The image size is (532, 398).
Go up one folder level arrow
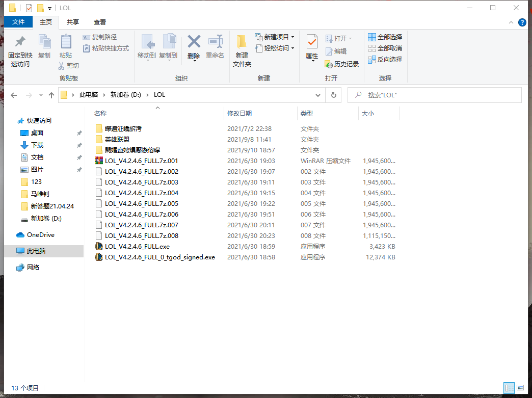(51, 95)
